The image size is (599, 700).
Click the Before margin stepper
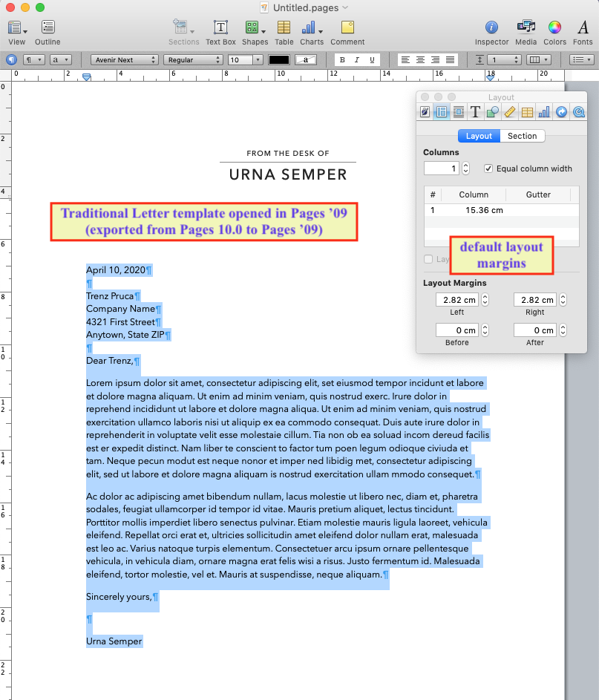pyautogui.click(x=485, y=330)
